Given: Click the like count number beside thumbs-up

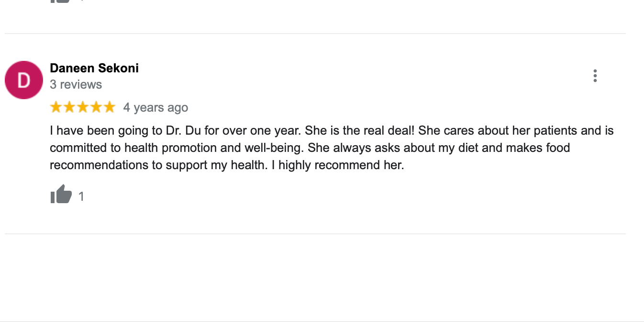Looking at the screenshot, I should tap(81, 196).
